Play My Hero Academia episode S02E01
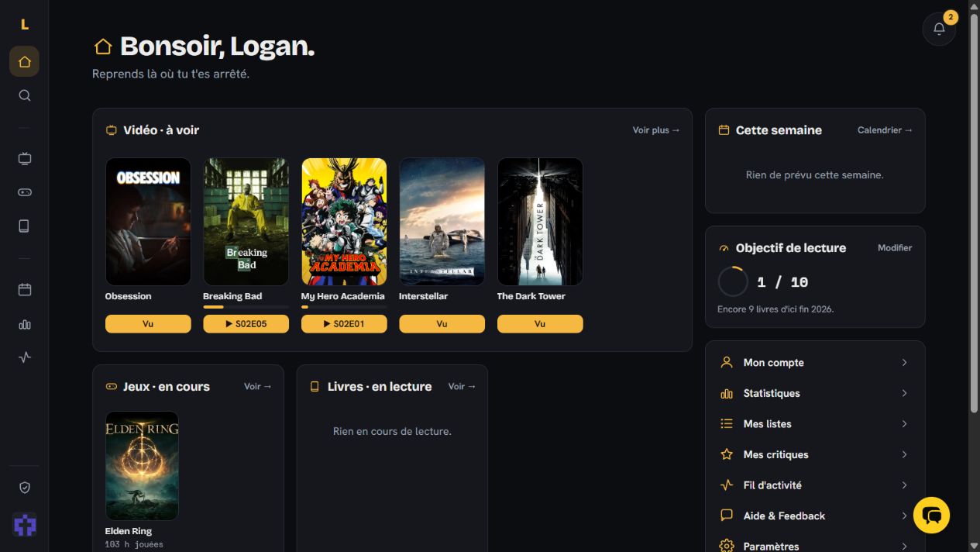The width and height of the screenshot is (980, 552). pos(344,324)
